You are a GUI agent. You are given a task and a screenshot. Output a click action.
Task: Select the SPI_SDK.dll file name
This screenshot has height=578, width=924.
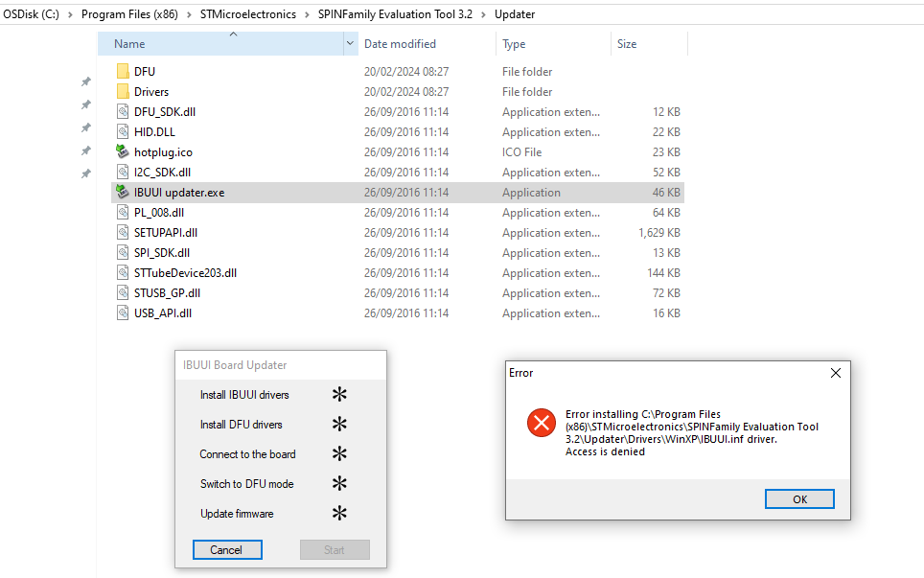[x=161, y=252]
